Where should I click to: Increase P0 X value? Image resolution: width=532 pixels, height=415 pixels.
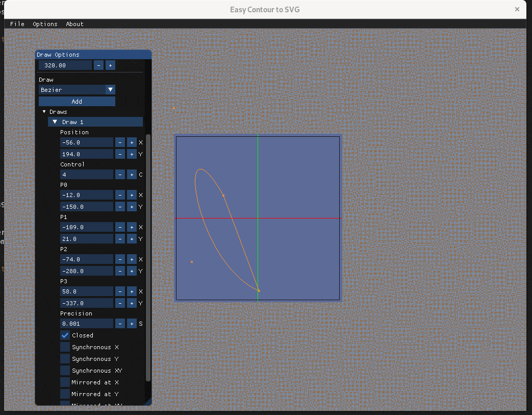point(132,195)
